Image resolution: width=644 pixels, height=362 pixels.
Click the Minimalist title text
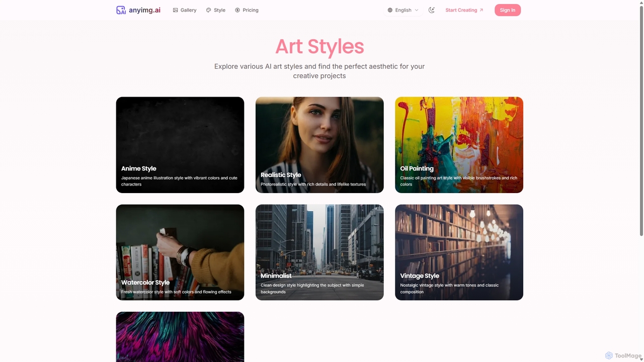[276, 276]
